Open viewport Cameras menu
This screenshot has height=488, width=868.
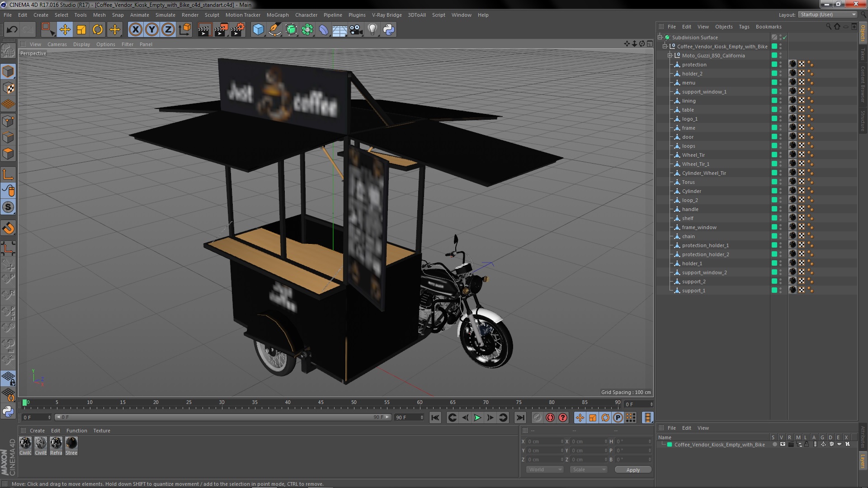(x=57, y=44)
